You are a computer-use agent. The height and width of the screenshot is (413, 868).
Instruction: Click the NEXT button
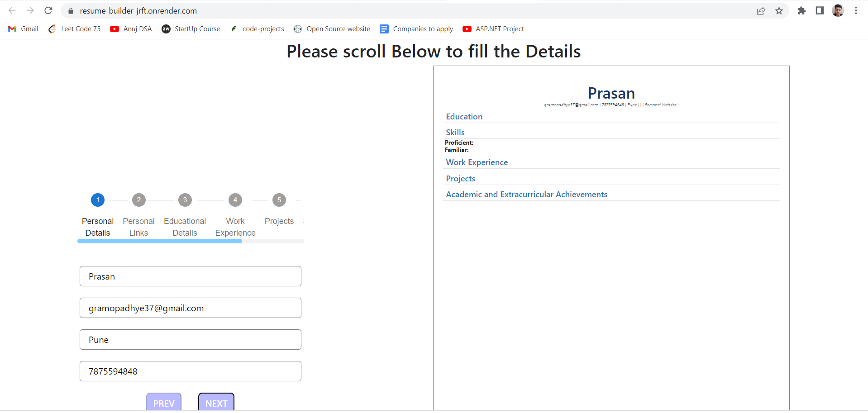[x=216, y=403]
